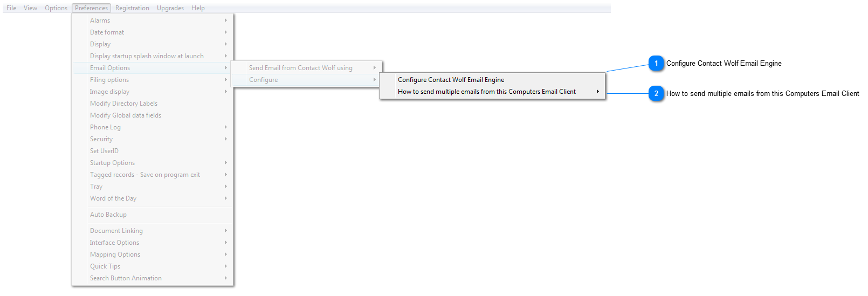
Task: Close the Preferences menu in the menu bar
Action: [91, 8]
